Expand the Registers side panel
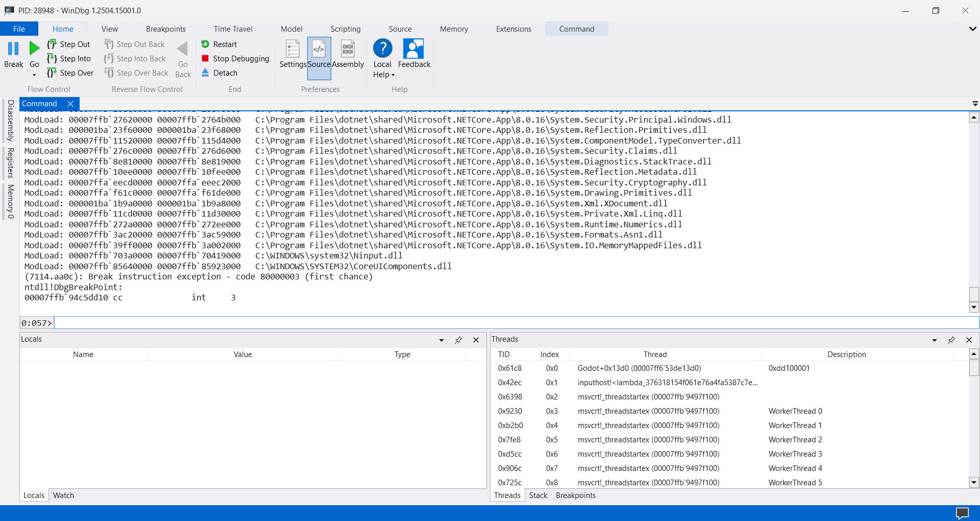 pyautogui.click(x=10, y=163)
